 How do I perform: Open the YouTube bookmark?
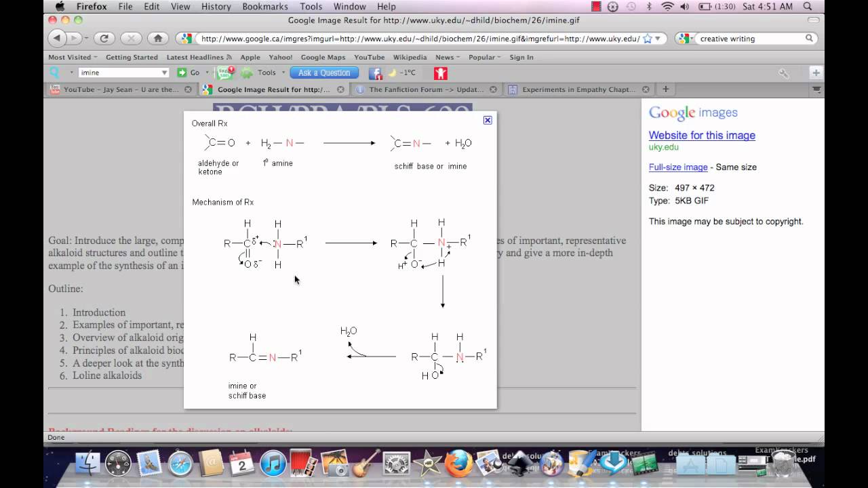coord(369,57)
